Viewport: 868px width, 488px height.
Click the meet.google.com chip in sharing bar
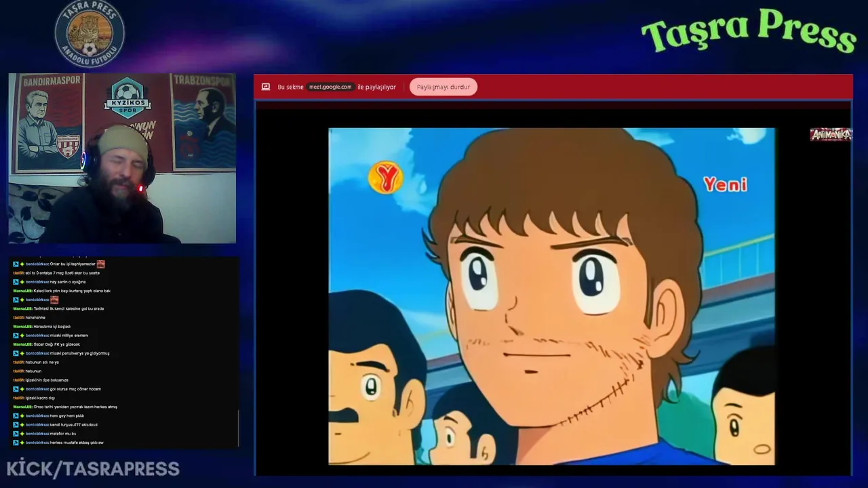(x=330, y=87)
